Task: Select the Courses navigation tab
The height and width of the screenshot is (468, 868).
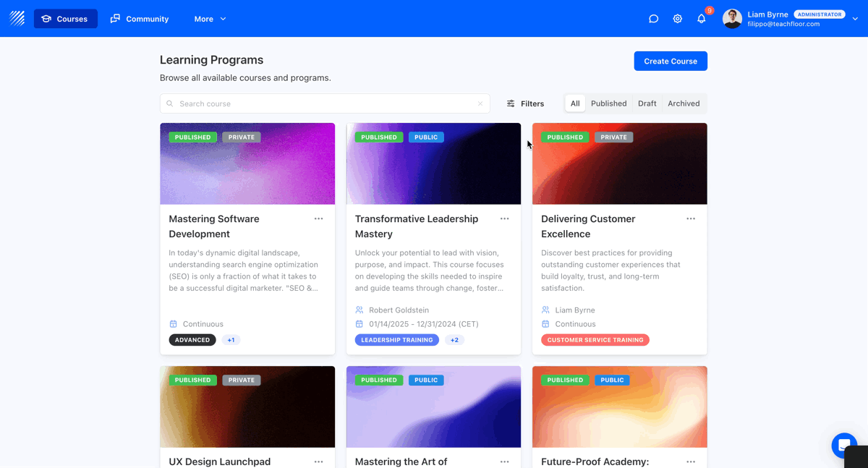Action: 65,19
